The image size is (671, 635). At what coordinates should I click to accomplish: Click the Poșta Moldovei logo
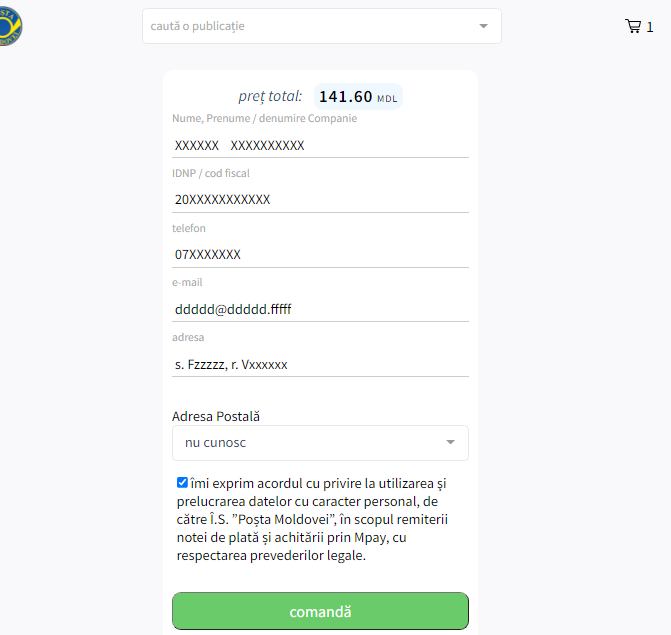10,26
